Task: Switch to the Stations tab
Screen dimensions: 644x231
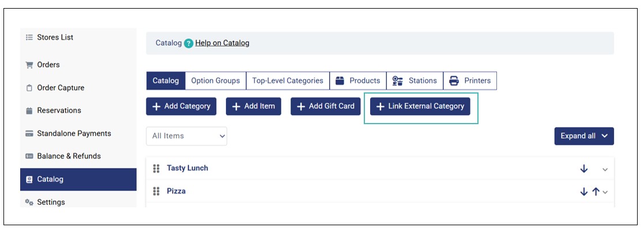Action: 415,81
